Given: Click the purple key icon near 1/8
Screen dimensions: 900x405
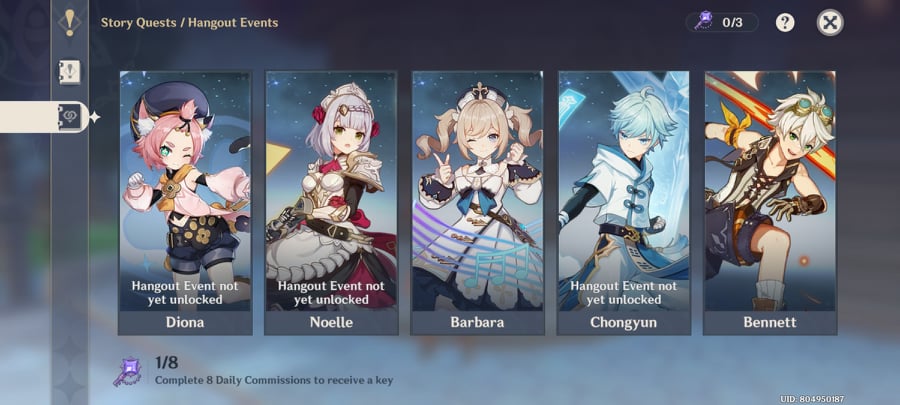Looking at the screenshot, I should [127, 372].
